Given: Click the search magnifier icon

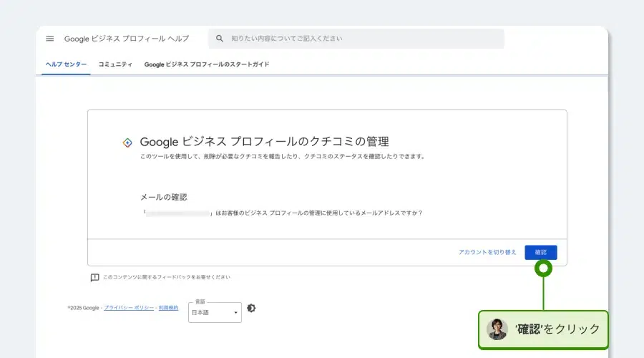Looking at the screenshot, I should click(220, 39).
